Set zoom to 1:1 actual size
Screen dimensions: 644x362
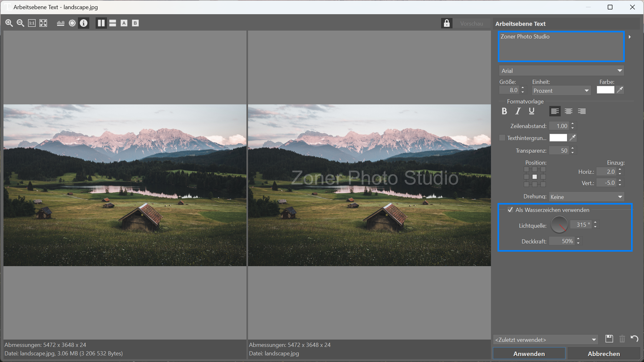(x=32, y=23)
